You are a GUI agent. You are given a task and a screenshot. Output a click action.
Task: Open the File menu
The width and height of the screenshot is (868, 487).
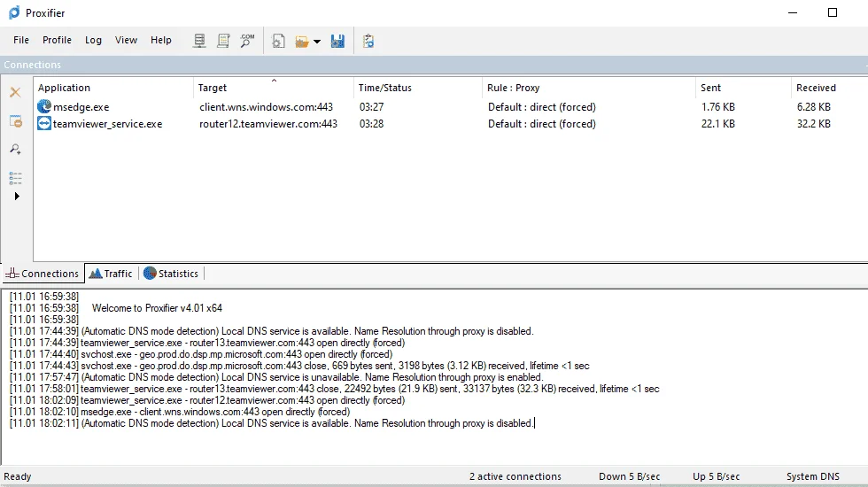coord(21,40)
